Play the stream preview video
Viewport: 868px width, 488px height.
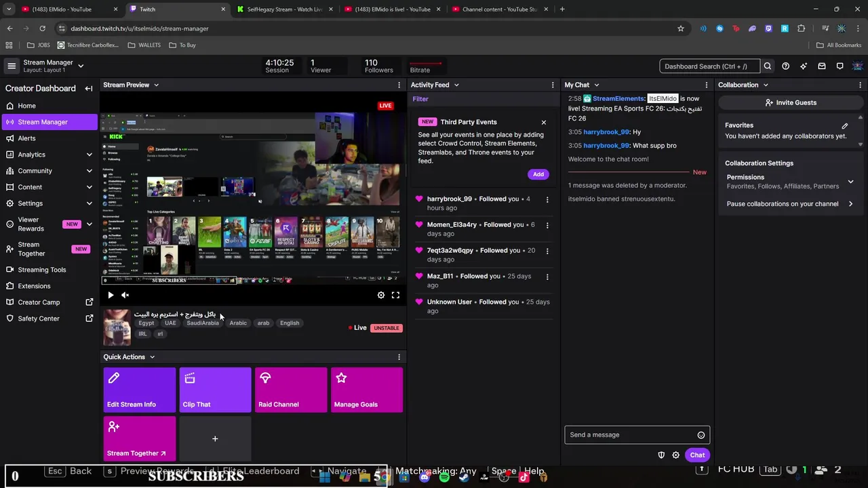coord(111,295)
